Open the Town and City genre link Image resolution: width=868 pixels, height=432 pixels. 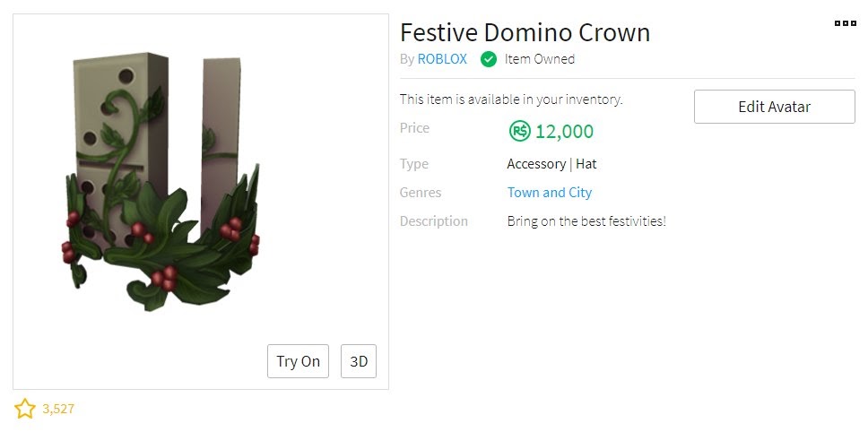(x=550, y=193)
